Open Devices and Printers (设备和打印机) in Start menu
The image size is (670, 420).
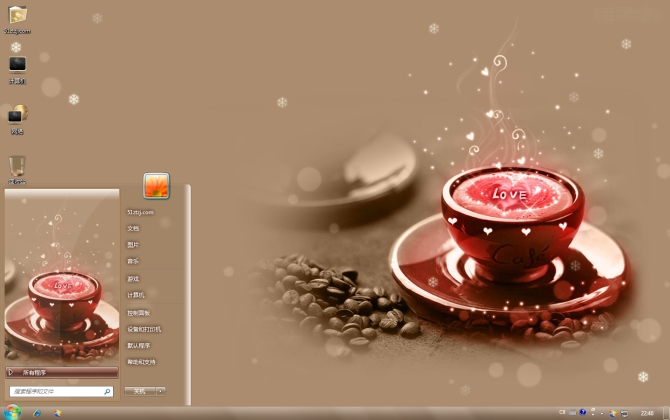coord(144,329)
